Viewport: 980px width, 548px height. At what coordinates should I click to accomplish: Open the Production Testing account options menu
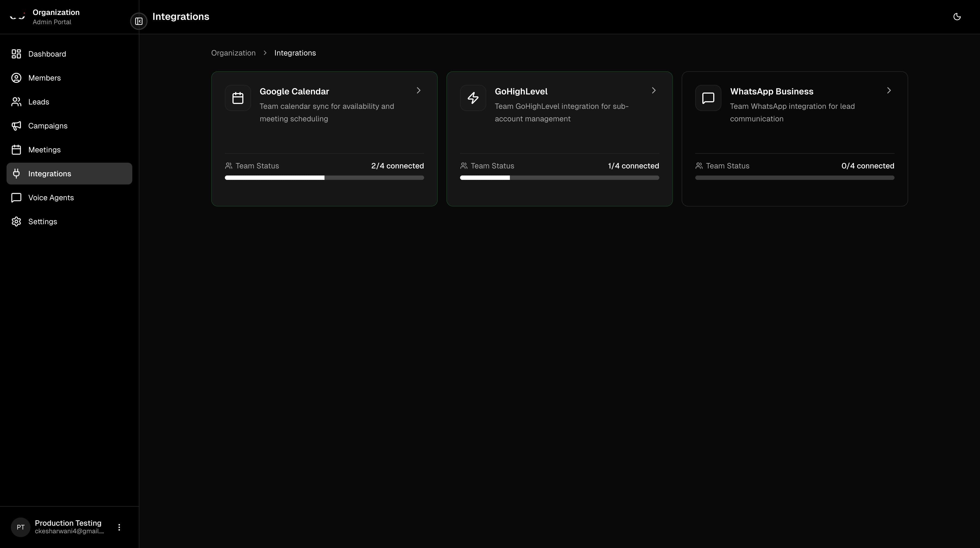(x=119, y=527)
